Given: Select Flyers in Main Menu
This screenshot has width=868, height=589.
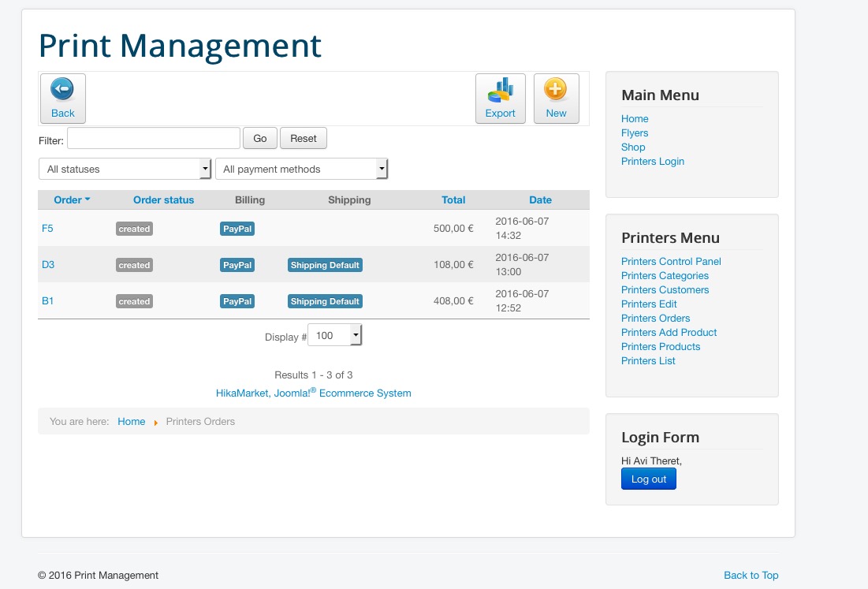Looking at the screenshot, I should (x=635, y=133).
